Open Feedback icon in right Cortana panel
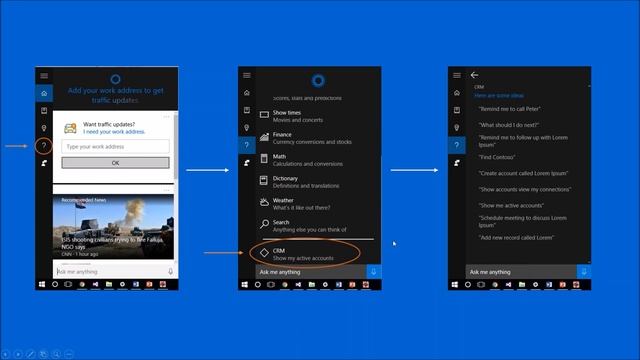The height and width of the screenshot is (360, 640). tap(457, 163)
